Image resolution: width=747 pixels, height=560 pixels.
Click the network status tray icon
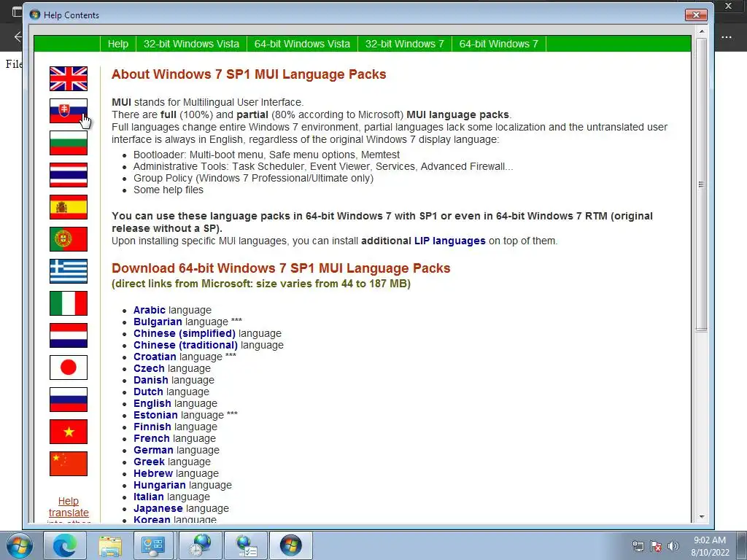[x=638, y=545]
